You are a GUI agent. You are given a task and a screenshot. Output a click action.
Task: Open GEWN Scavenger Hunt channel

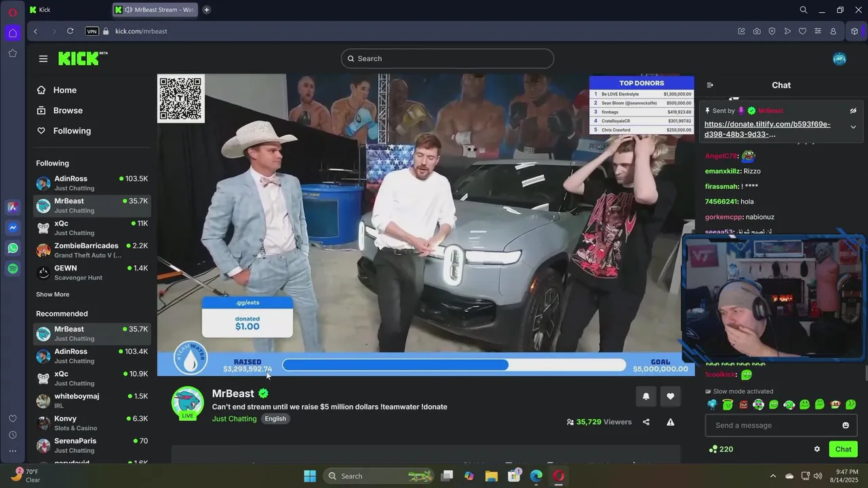pyautogui.click(x=92, y=272)
